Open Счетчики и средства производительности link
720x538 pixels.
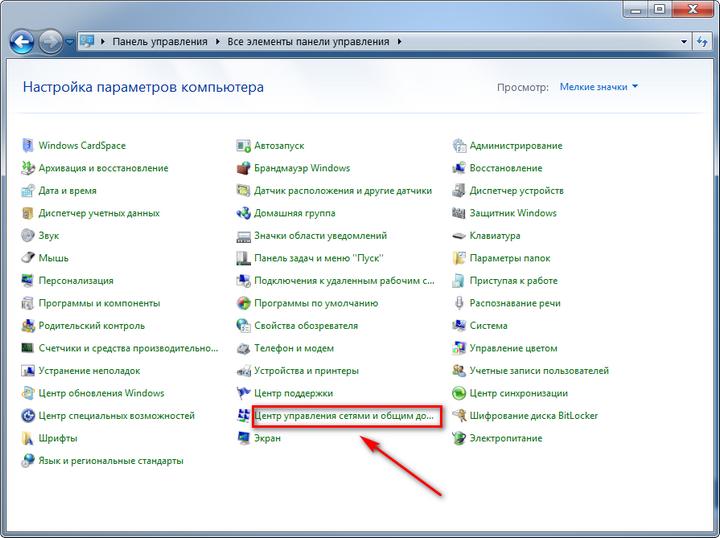[x=128, y=348]
